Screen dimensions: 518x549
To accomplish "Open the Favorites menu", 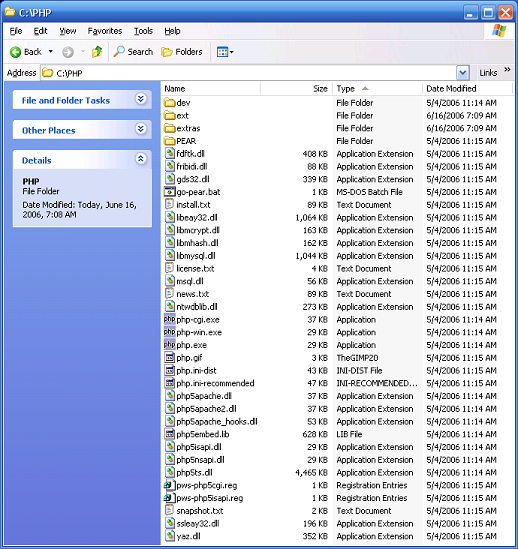I will pyautogui.click(x=105, y=31).
